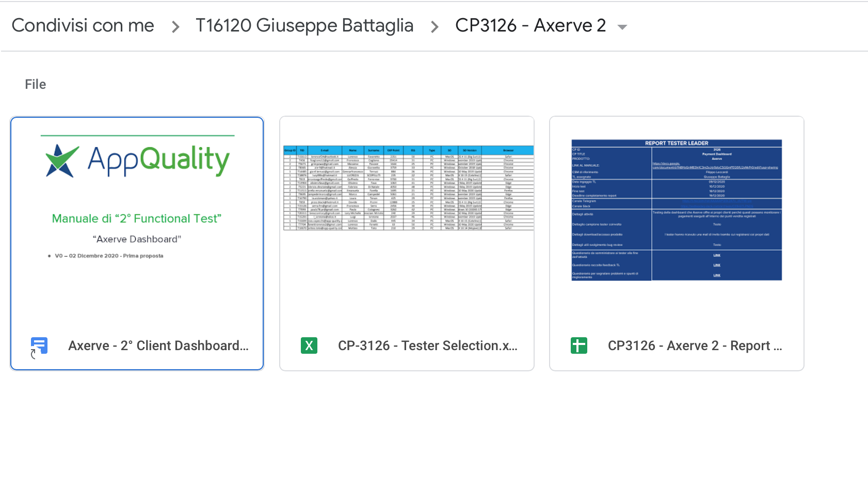Click the chevron after Condivisi con me
The height and width of the screenshot is (503, 868).
[175, 26]
